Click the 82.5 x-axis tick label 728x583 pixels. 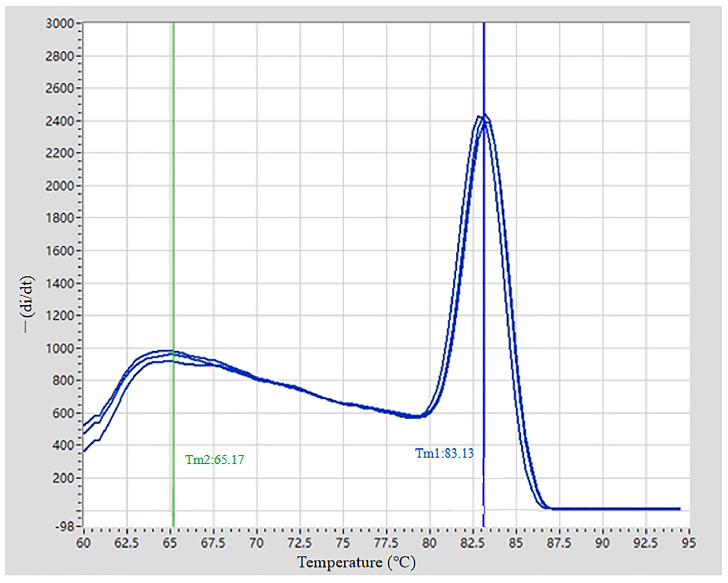[x=473, y=543]
